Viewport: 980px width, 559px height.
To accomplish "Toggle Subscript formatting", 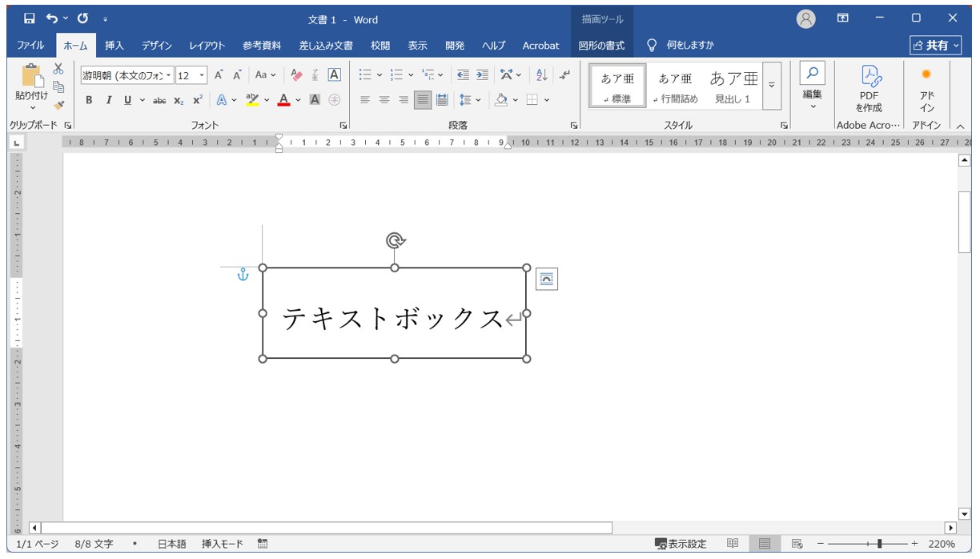I will coord(179,100).
